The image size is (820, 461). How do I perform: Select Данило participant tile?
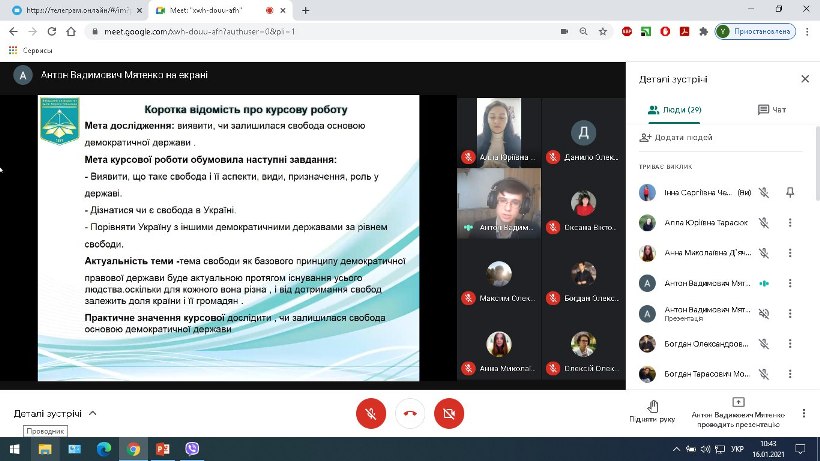[x=584, y=132]
